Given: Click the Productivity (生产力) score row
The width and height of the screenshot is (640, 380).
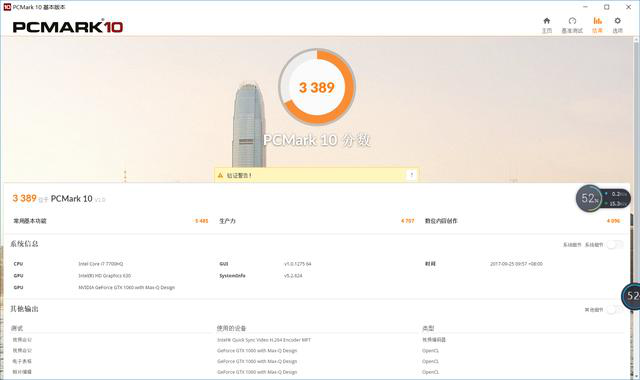Looking at the screenshot, I should [316, 221].
